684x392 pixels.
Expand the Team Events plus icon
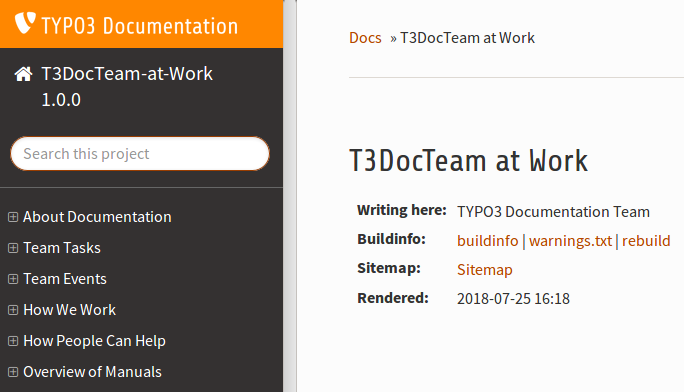point(13,279)
